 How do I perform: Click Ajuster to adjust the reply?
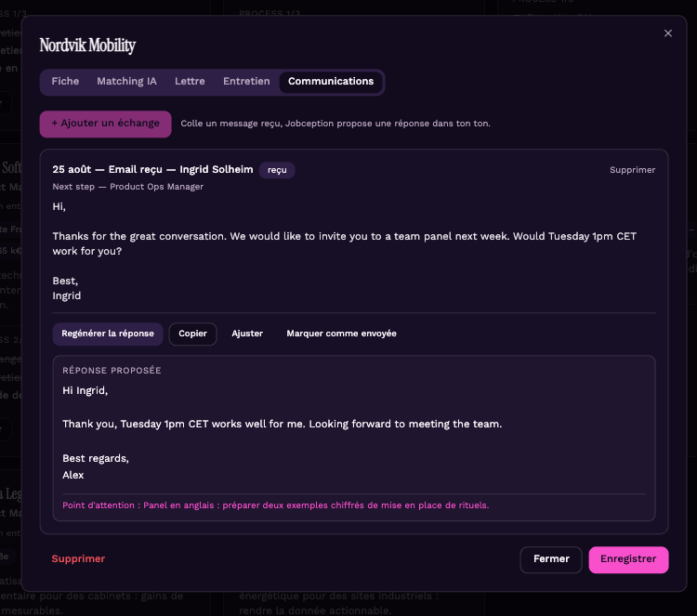pos(247,334)
